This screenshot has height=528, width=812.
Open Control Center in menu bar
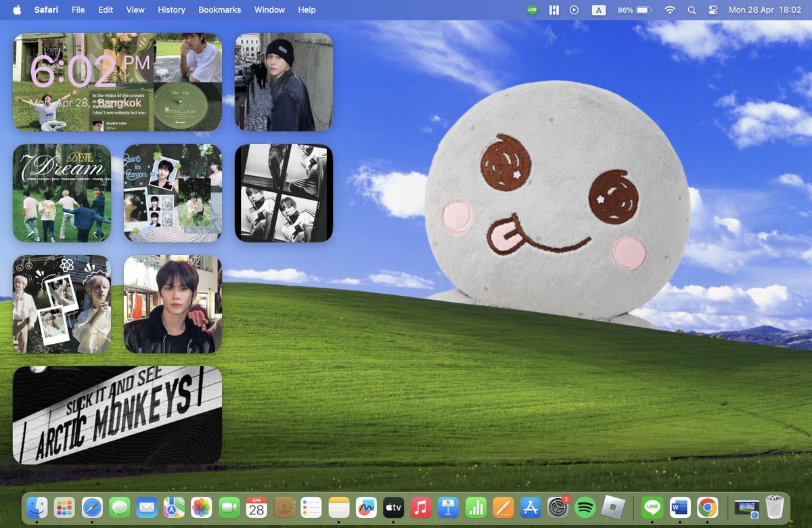(713, 10)
